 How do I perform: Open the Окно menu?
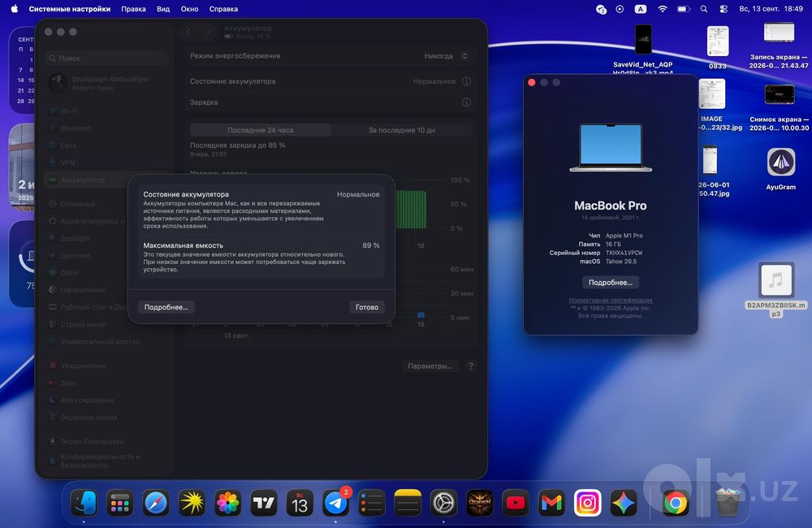pos(189,9)
